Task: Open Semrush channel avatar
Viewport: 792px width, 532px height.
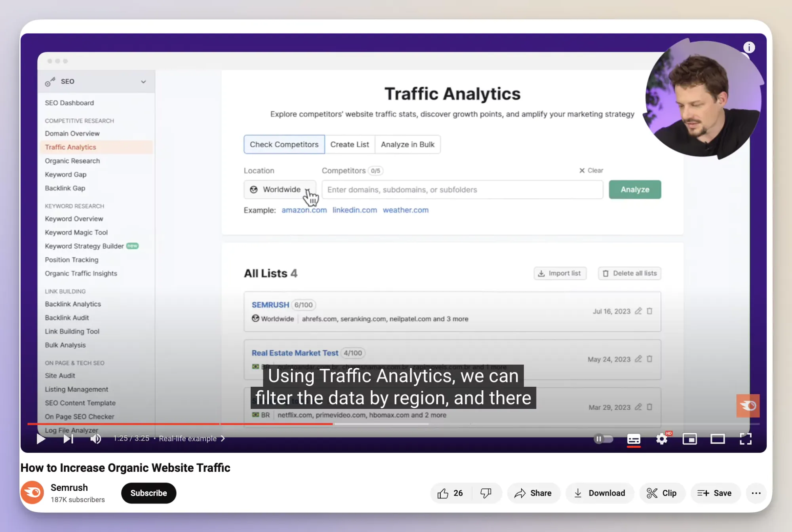Action: point(32,492)
